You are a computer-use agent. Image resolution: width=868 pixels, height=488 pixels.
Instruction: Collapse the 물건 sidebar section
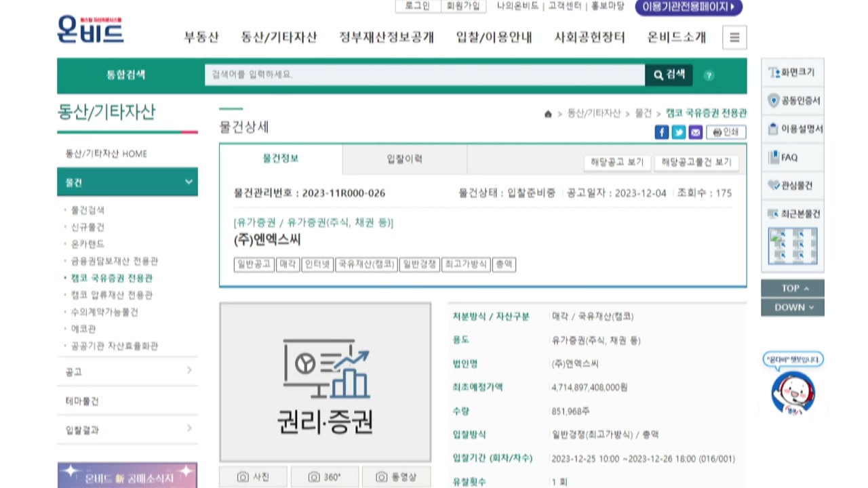pos(127,182)
